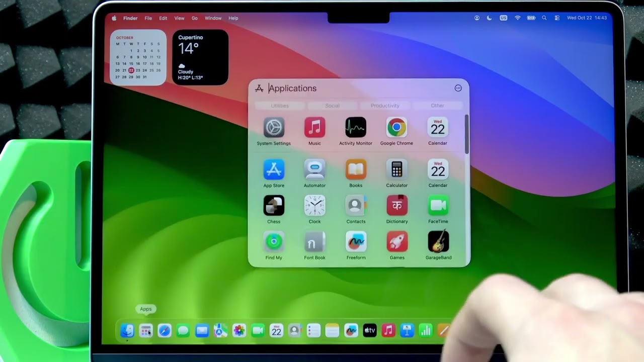
Task: Open Apple TV from the Dock
Action: 370,330
